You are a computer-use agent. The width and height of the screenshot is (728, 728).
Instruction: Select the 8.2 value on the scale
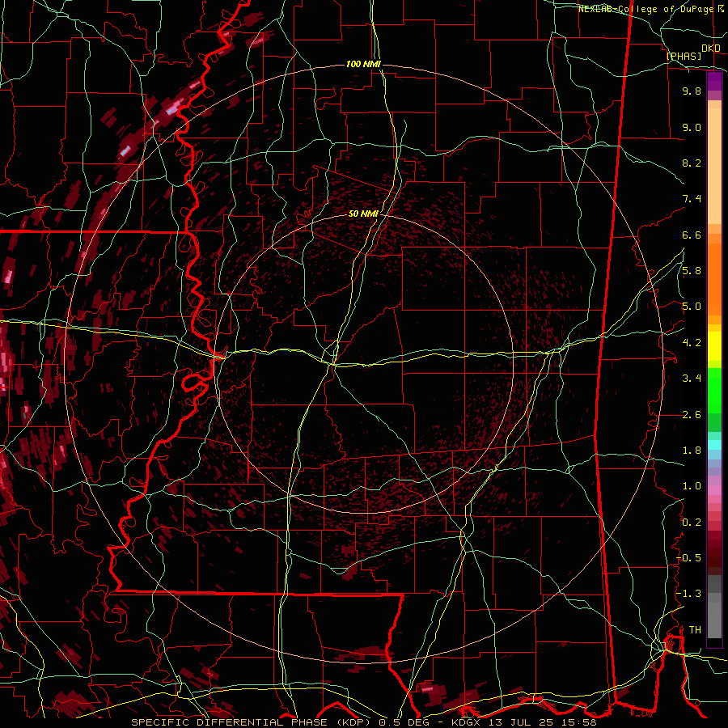pyautogui.click(x=692, y=163)
